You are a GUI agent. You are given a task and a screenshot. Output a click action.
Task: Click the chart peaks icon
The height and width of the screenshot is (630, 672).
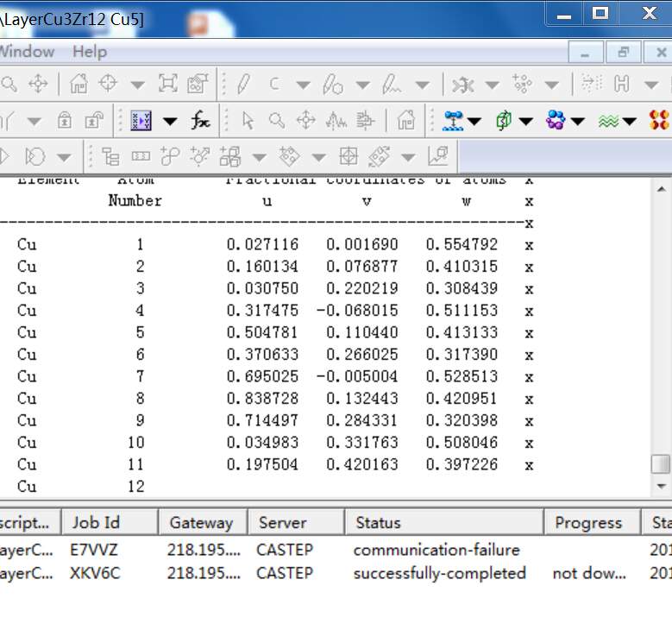click(x=336, y=121)
